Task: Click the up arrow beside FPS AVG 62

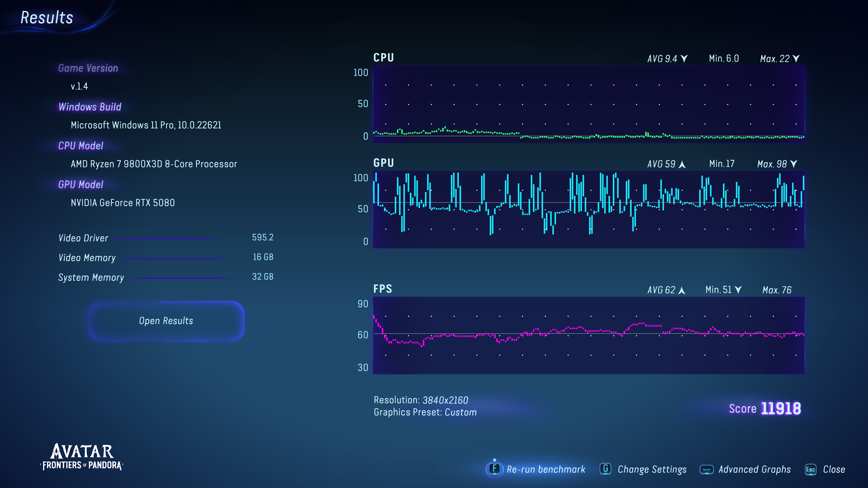Action: pyautogui.click(x=682, y=290)
